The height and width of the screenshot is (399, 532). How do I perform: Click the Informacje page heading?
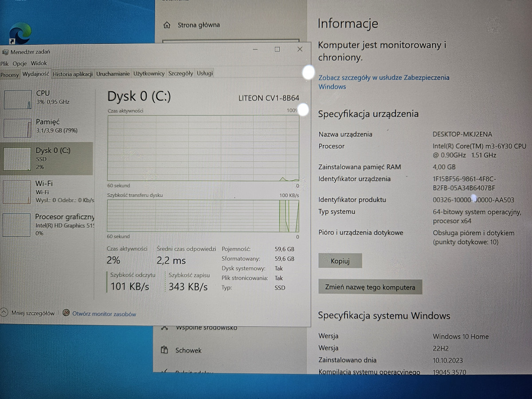pyautogui.click(x=348, y=23)
